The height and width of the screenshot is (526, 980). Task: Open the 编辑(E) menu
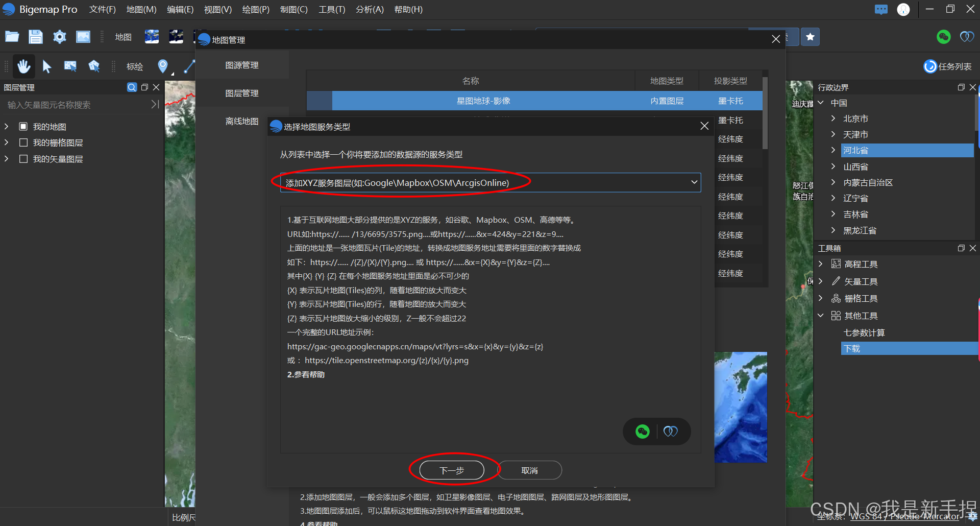click(x=180, y=9)
